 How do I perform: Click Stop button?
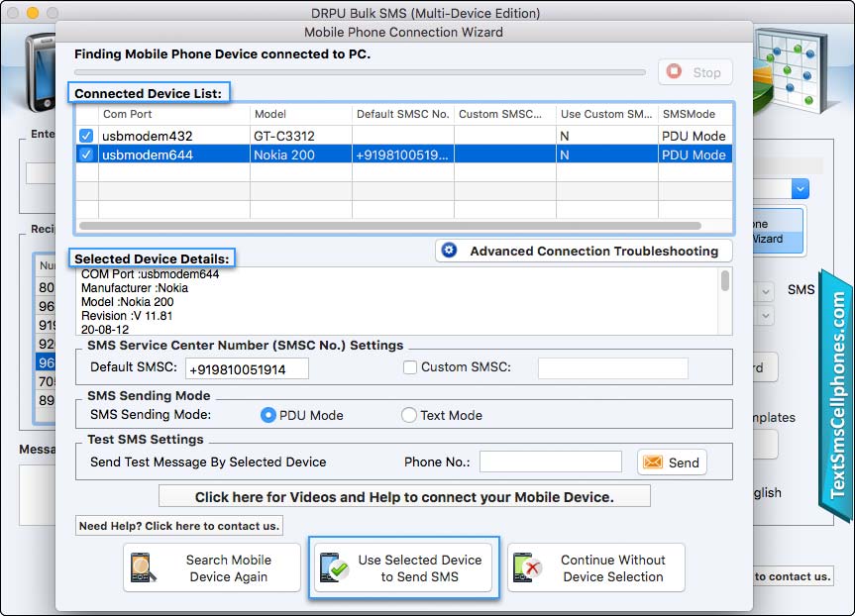(695, 72)
